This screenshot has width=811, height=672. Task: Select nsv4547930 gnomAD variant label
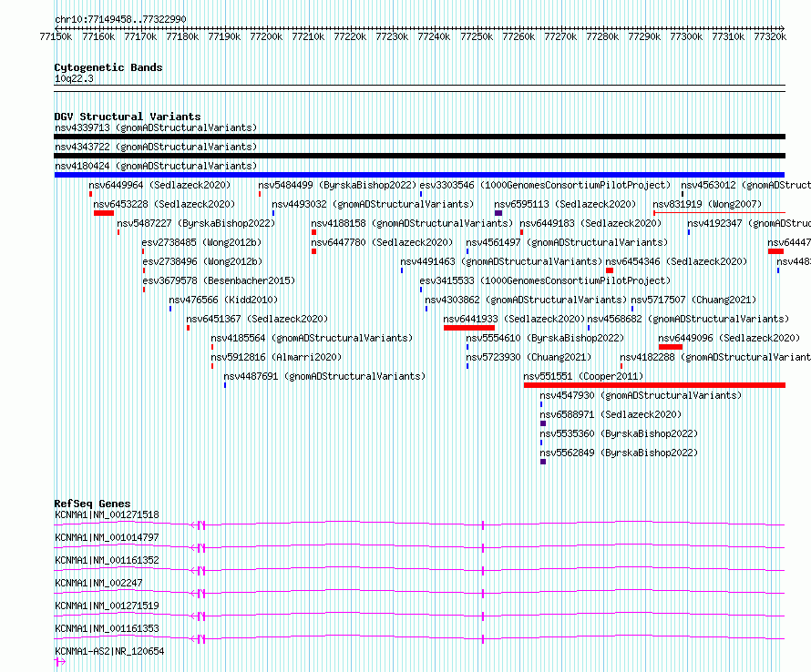click(x=641, y=395)
